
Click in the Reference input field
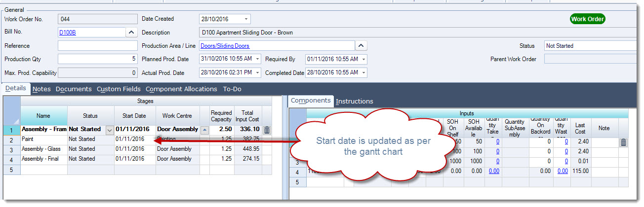point(97,46)
